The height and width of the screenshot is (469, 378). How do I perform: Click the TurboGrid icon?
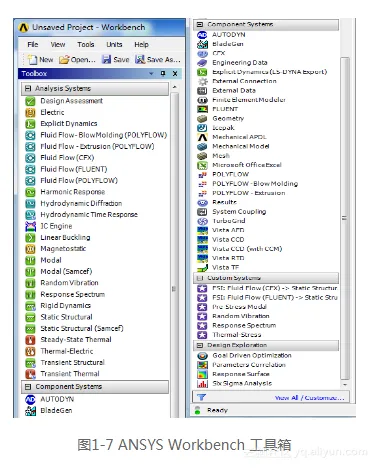point(202,221)
